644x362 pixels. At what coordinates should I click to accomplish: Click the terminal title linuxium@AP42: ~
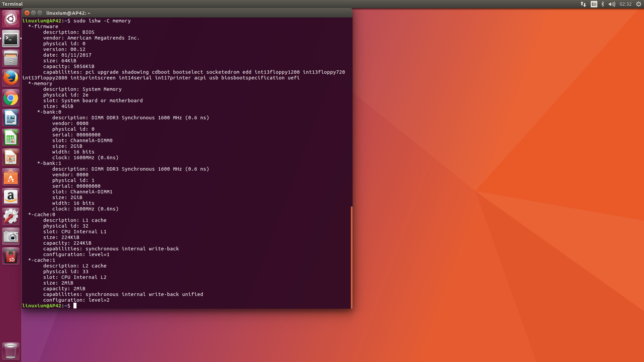tap(68, 13)
